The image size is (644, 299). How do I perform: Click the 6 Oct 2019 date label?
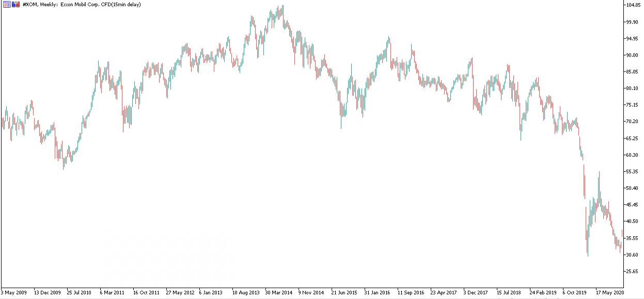[x=575, y=292]
